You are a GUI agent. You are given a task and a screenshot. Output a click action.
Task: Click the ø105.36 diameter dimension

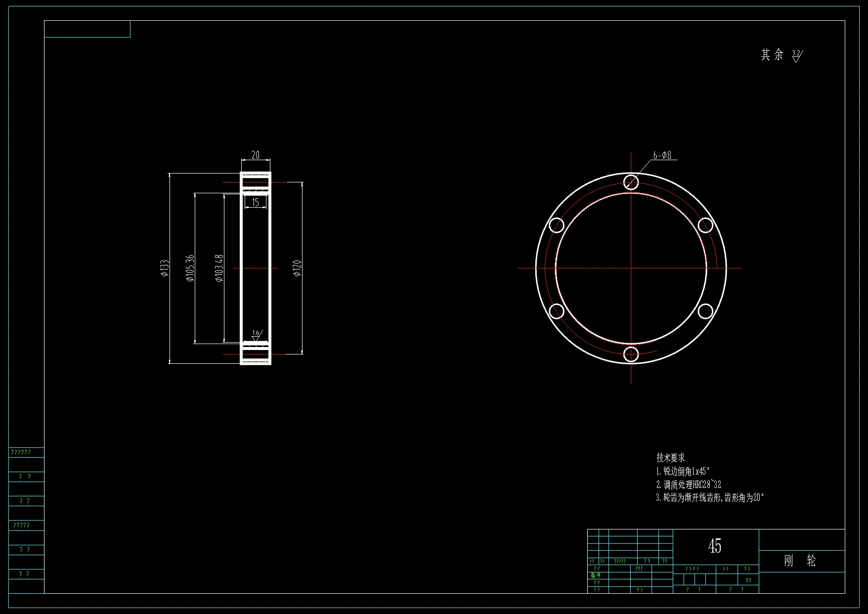click(190, 268)
